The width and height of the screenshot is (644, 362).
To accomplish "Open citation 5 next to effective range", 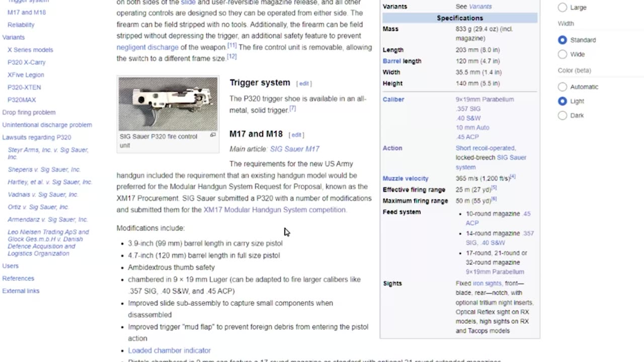I will click(494, 188).
